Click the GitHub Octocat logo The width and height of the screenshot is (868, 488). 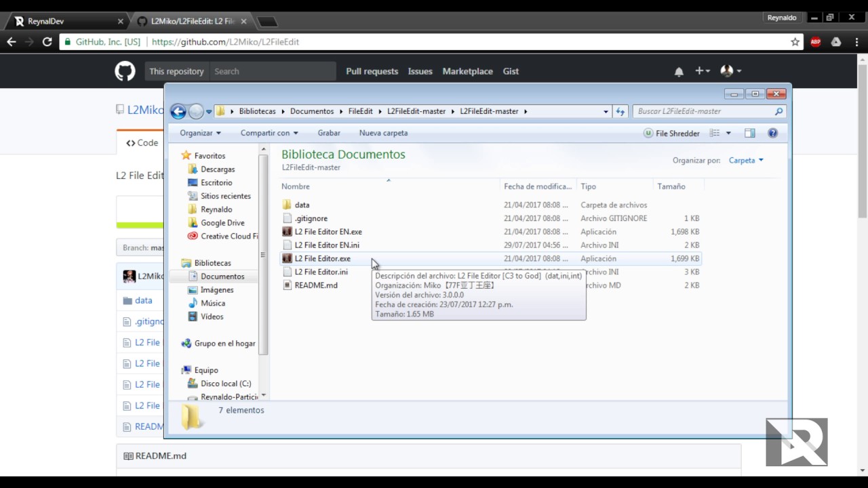[x=125, y=71]
